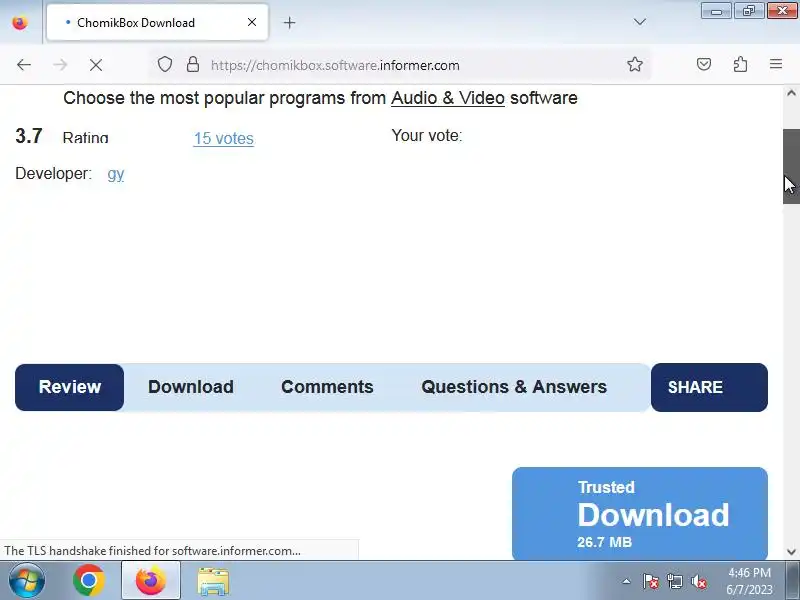Click the scrollbar up arrow
Viewport: 800px width, 600px height.
click(791, 93)
